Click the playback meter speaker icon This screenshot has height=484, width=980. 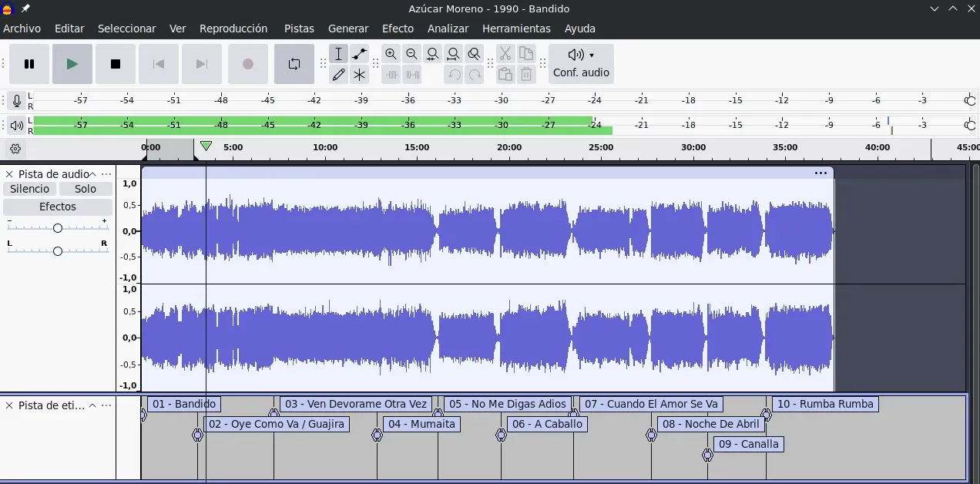[17, 126]
